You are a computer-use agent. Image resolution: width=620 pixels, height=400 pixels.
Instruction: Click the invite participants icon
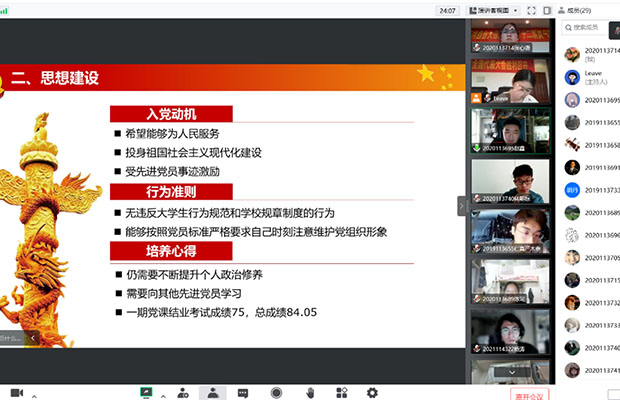pos(183,393)
